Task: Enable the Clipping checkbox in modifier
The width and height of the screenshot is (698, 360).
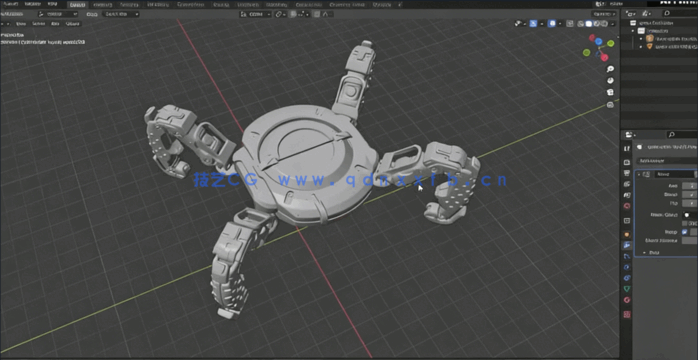Action: [x=685, y=223]
